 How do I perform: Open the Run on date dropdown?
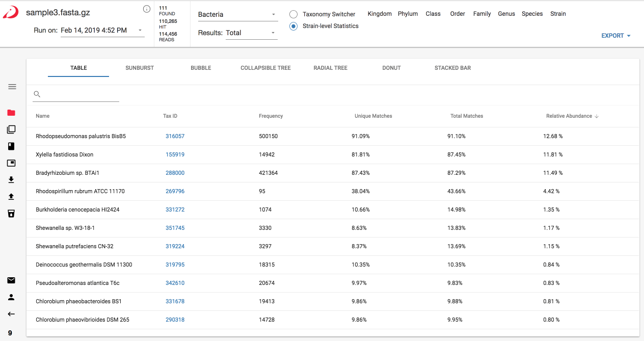102,31
